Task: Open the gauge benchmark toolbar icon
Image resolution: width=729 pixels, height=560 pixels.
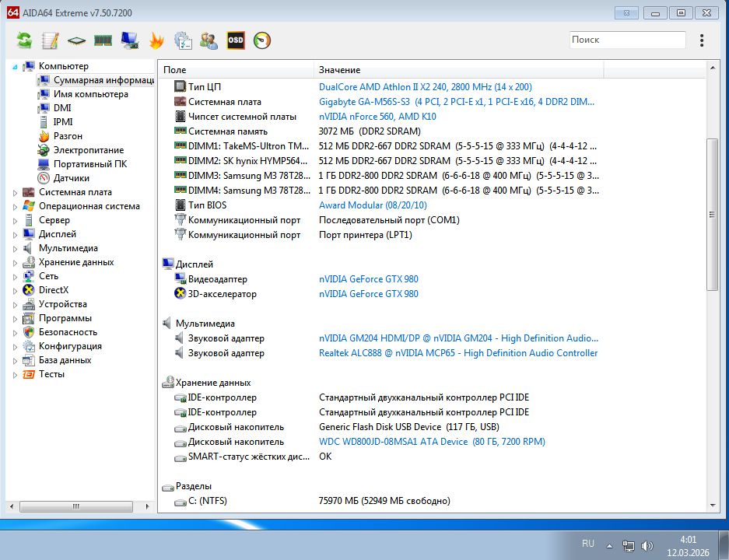Action: 262,40
